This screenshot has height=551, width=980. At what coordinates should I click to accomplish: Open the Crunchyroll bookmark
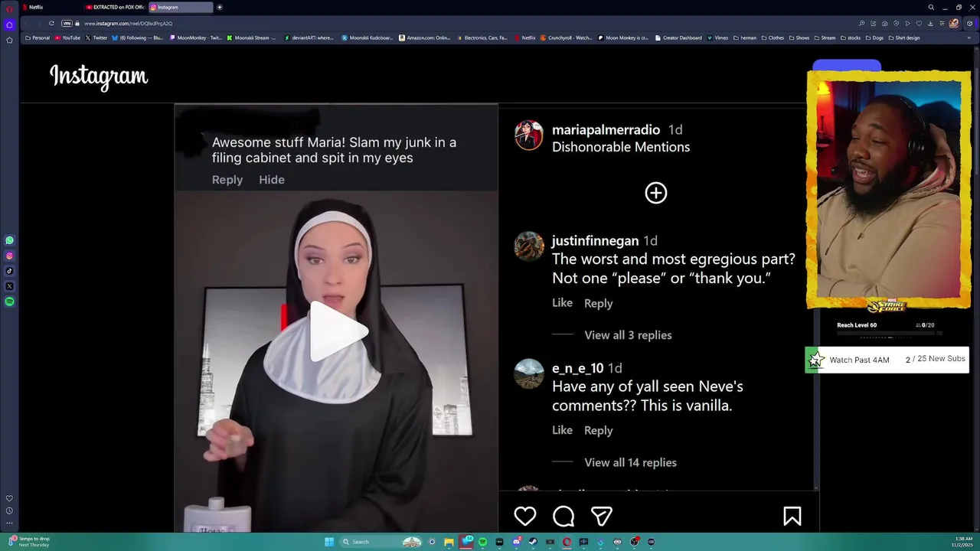566,37
